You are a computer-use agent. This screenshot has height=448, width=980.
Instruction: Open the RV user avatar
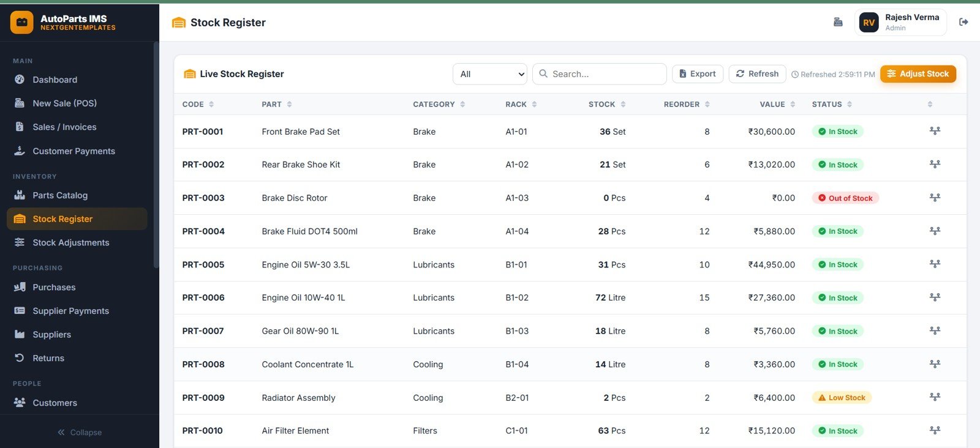pyautogui.click(x=869, y=23)
